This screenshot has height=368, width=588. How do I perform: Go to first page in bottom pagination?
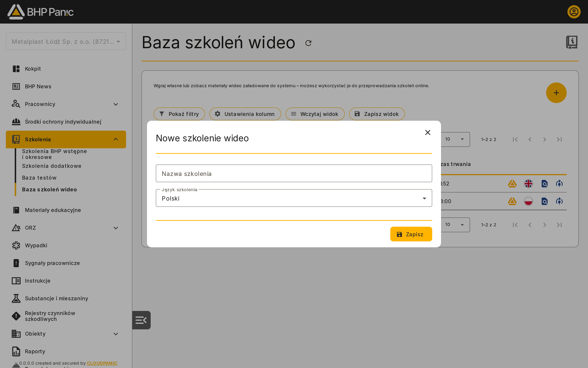coord(515,225)
